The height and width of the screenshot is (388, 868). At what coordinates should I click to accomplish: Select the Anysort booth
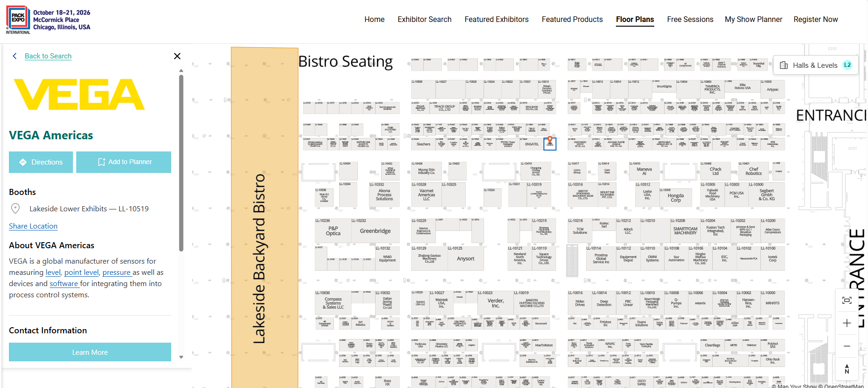tap(465, 259)
